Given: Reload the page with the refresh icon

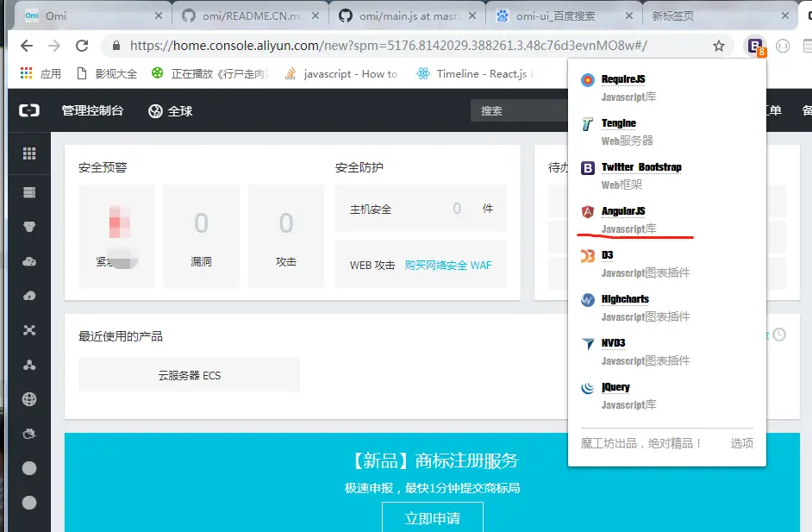Looking at the screenshot, I should [82, 46].
